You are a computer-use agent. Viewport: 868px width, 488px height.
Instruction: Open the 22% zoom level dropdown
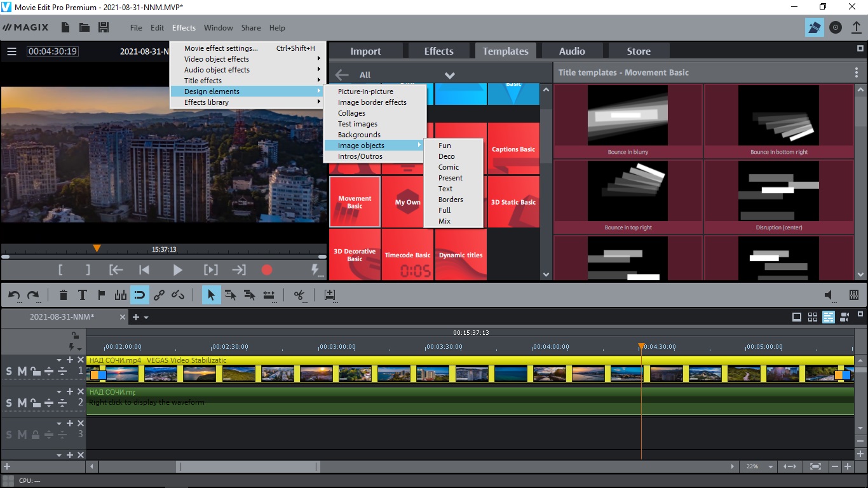point(771,466)
